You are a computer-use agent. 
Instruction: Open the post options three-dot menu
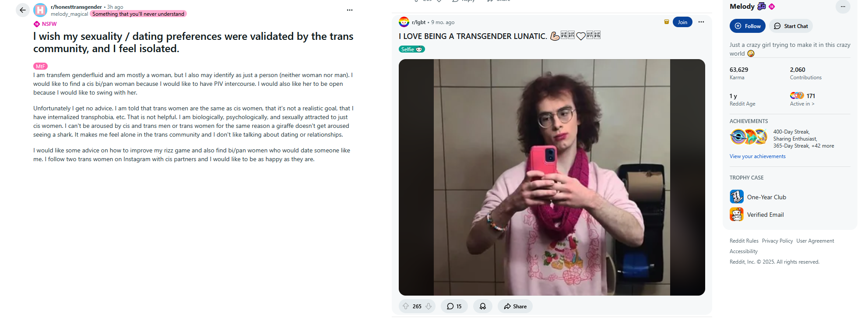pos(350,10)
